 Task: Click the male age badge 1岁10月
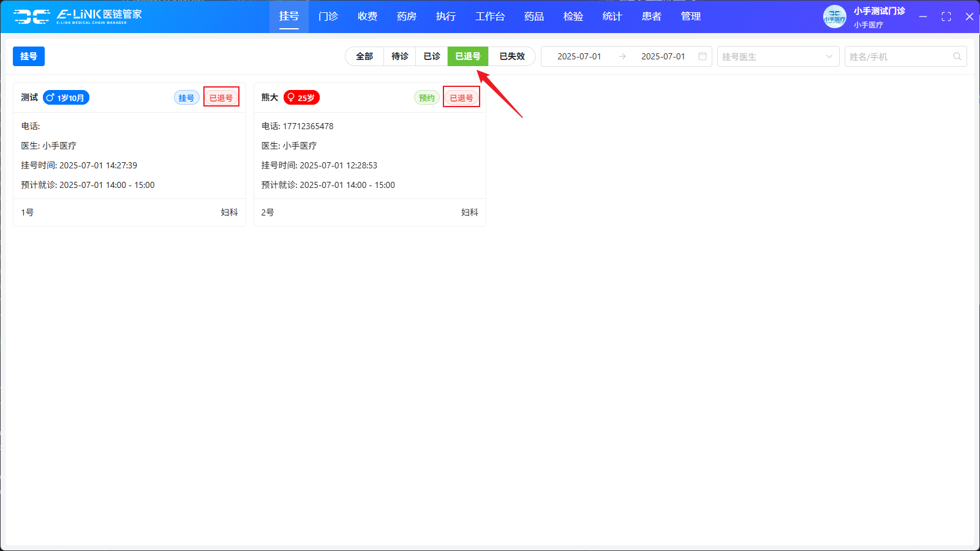click(66, 98)
